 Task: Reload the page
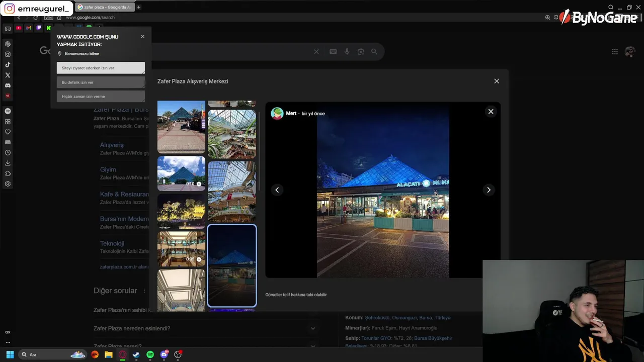(35, 18)
